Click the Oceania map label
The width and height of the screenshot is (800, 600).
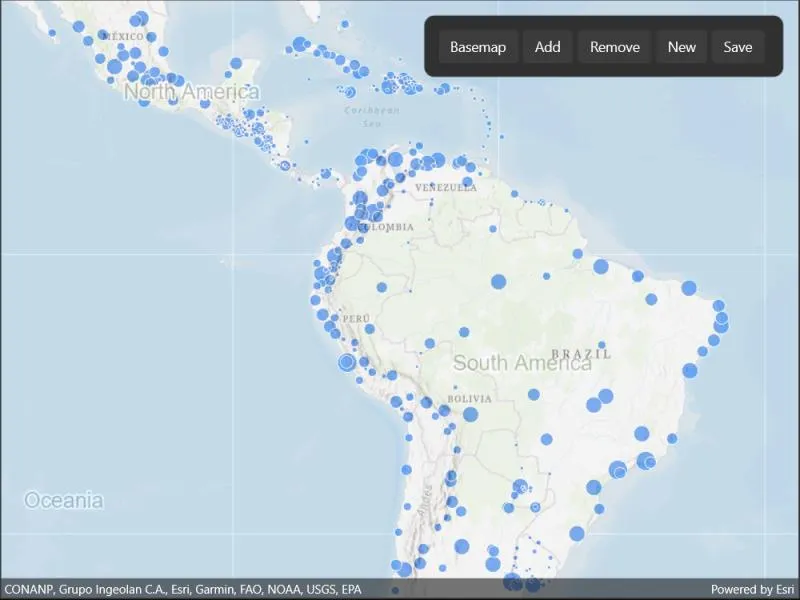tap(64, 501)
